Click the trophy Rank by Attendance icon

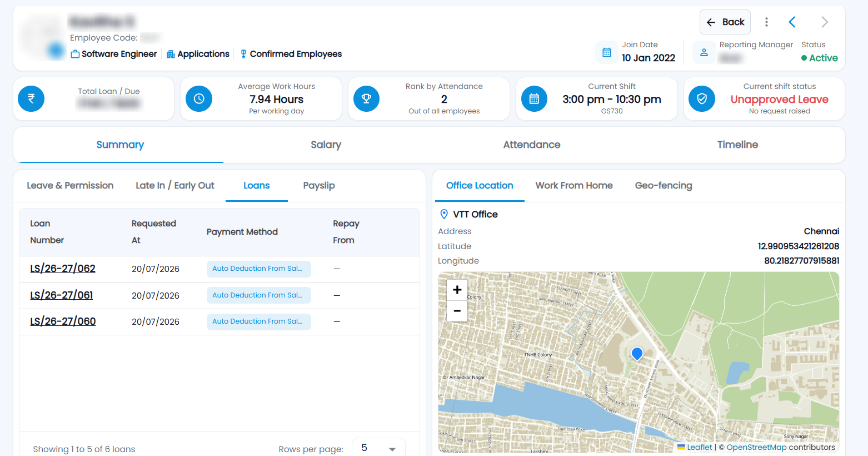[366, 99]
